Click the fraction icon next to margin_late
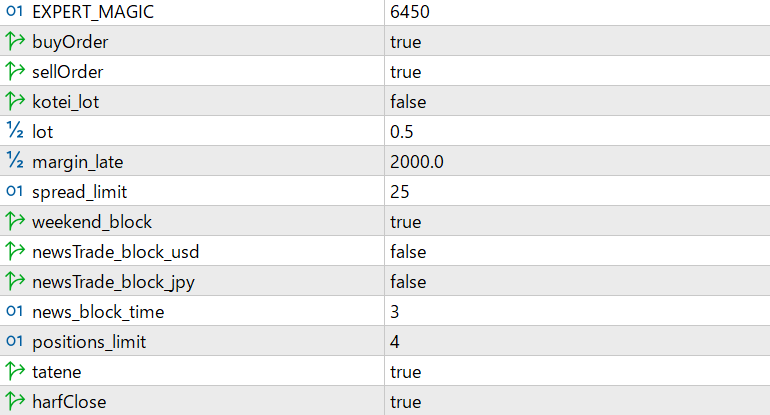Image resolution: width=770 pixels, height=415 pixels. 15,162
